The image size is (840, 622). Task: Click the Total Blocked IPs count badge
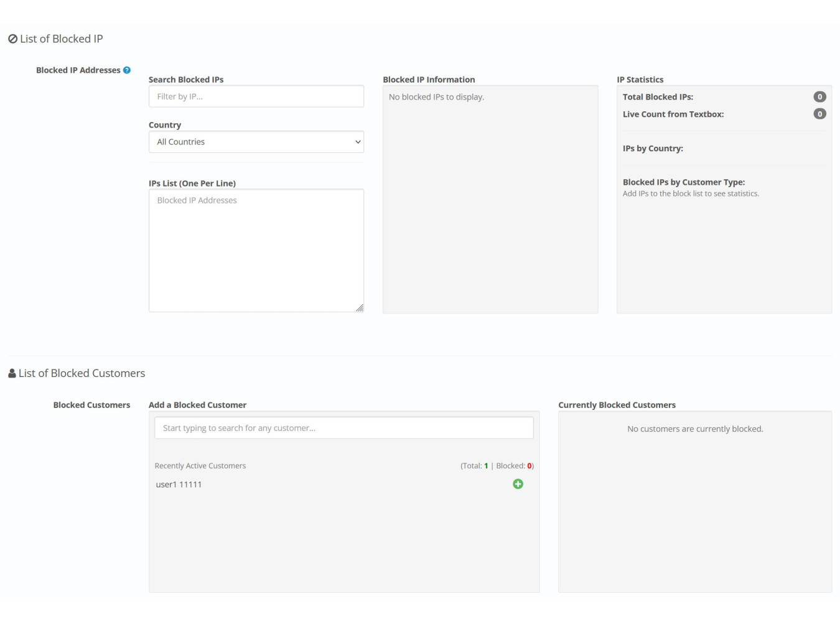pos(819,97)
